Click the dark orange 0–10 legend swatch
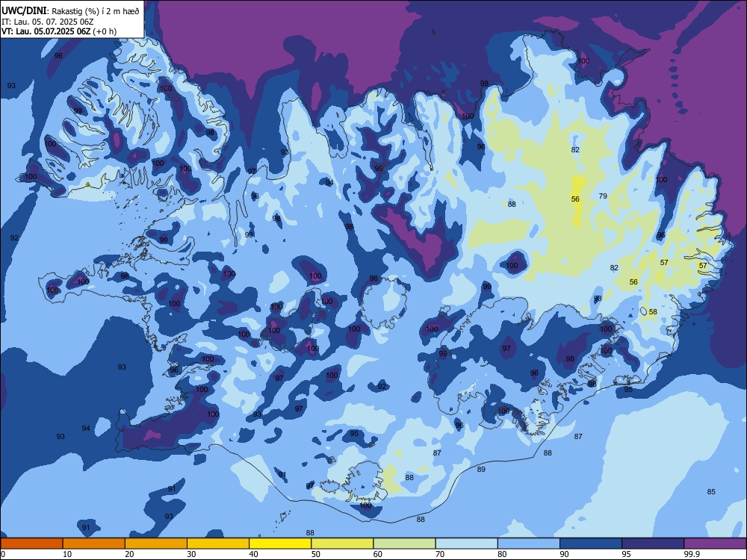 pyautogui.click(x=31, y=544)
